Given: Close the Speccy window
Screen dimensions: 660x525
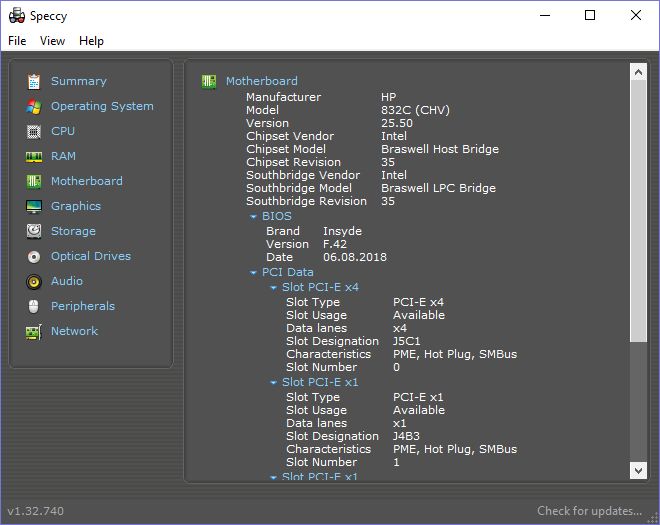Looking at the screenshot, I should [636, 16].
